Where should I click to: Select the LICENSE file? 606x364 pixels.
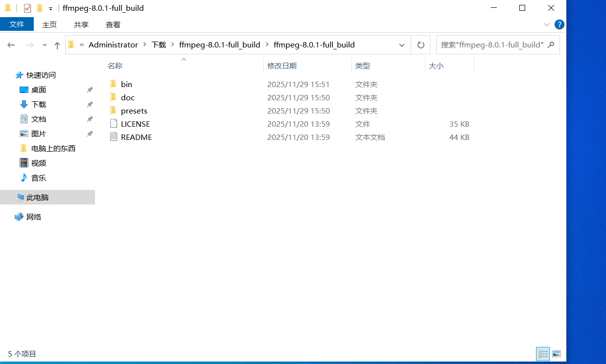(x=135, y=124)
